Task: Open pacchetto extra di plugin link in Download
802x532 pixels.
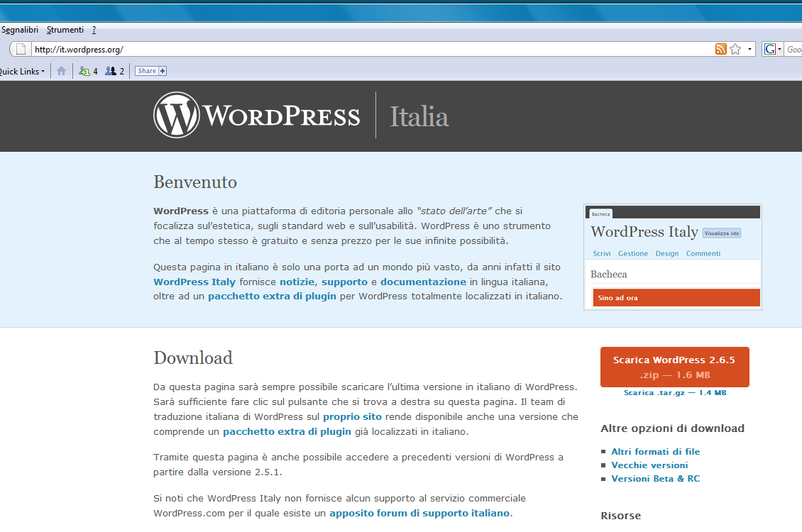Action: tap(287, 431)
